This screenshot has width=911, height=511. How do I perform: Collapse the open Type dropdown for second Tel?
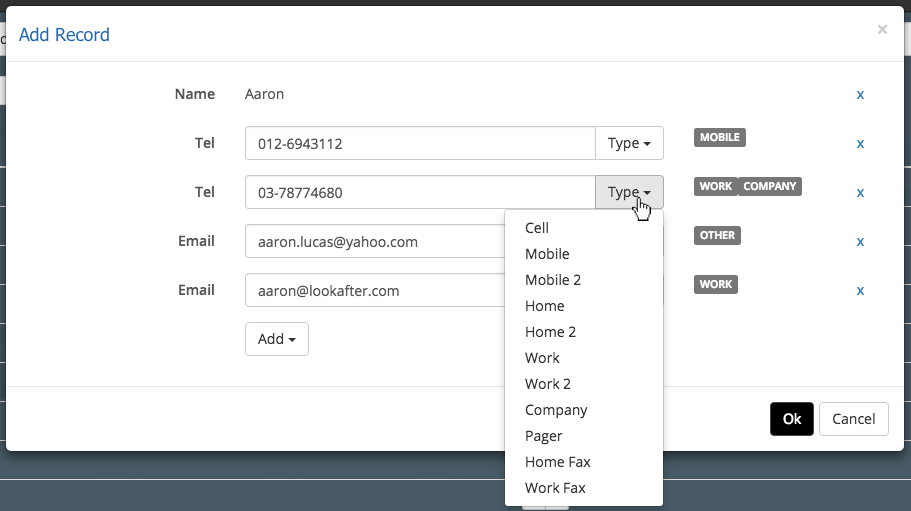(x=629, y=192)
